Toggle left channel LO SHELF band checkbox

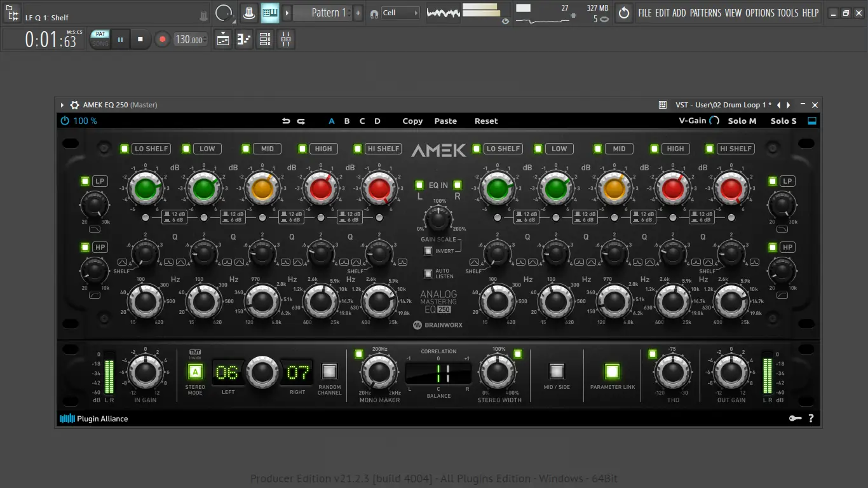(125, 149)
